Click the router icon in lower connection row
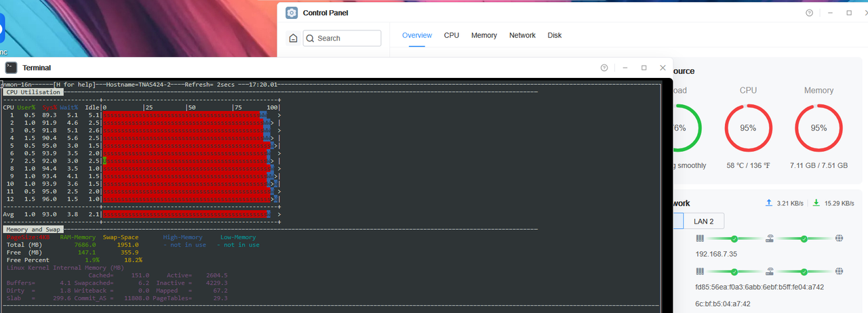The width and height of the screenshot is (868, 313). point(770,271)
